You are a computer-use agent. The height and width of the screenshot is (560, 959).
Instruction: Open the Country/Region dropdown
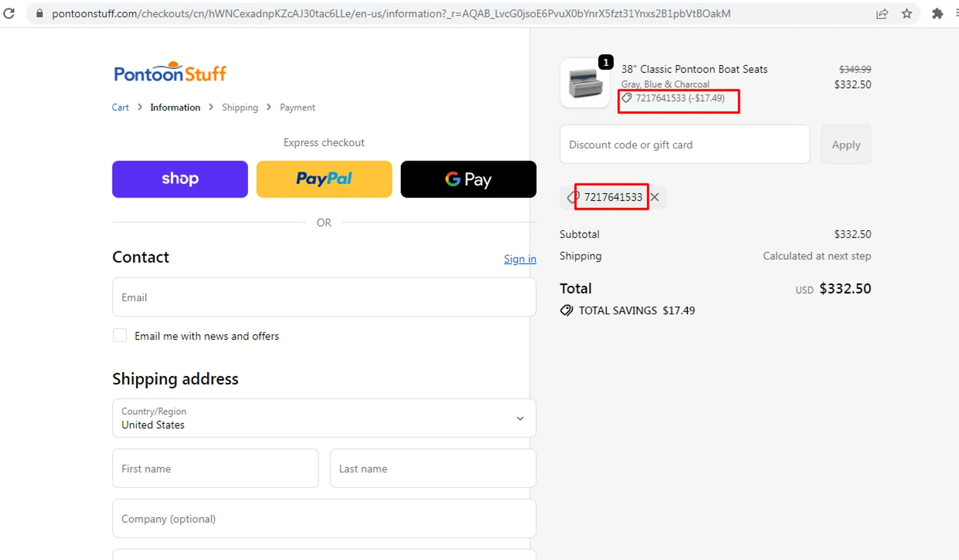324,418
